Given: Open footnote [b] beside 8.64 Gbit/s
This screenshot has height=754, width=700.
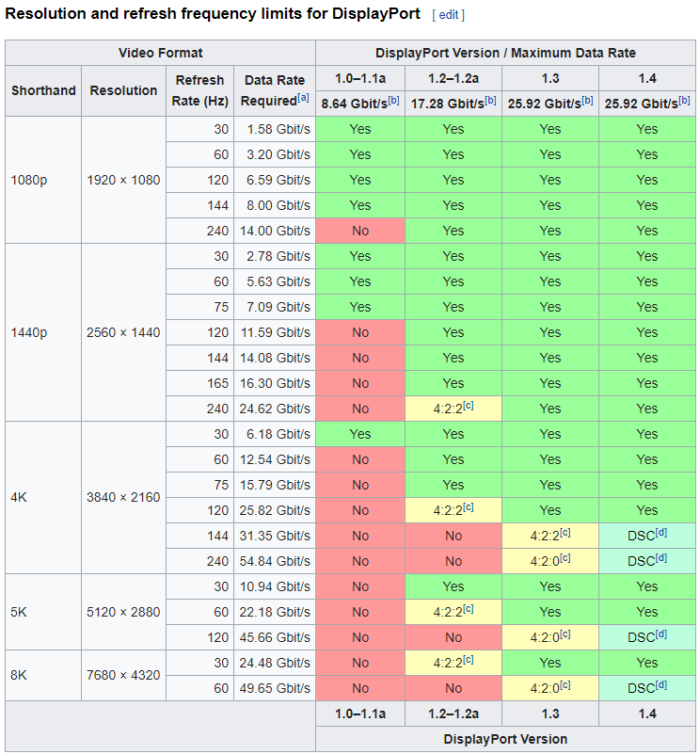Looking at the screenshot, I should tap(393, 100).
